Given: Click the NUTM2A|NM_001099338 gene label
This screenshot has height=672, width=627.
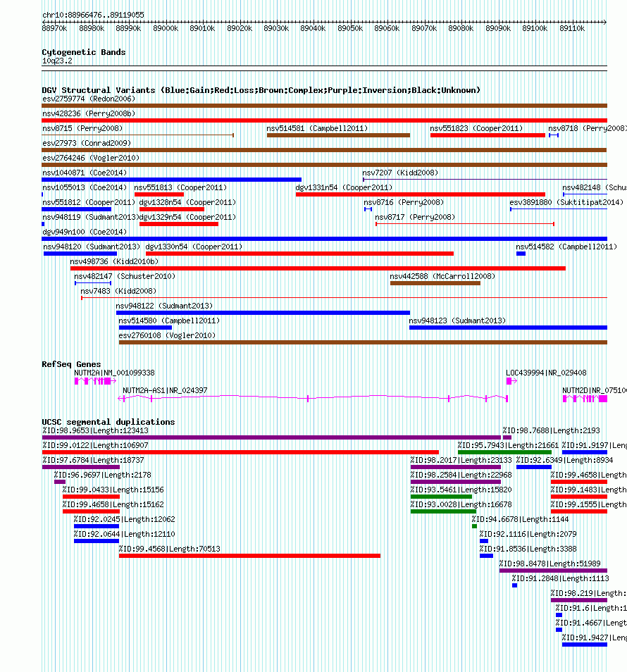Looking at the screenshot, I should 114,373.
